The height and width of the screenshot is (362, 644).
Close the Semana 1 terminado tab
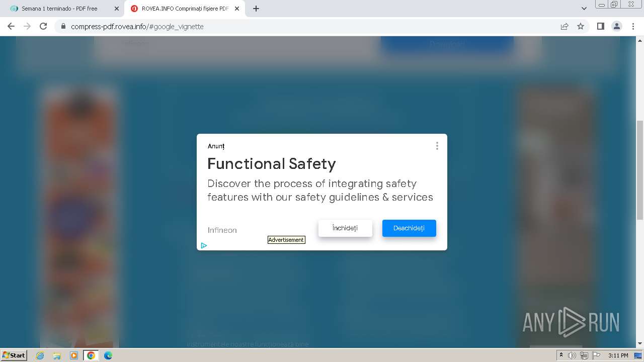pyautogui.click(x=116, y=9)
